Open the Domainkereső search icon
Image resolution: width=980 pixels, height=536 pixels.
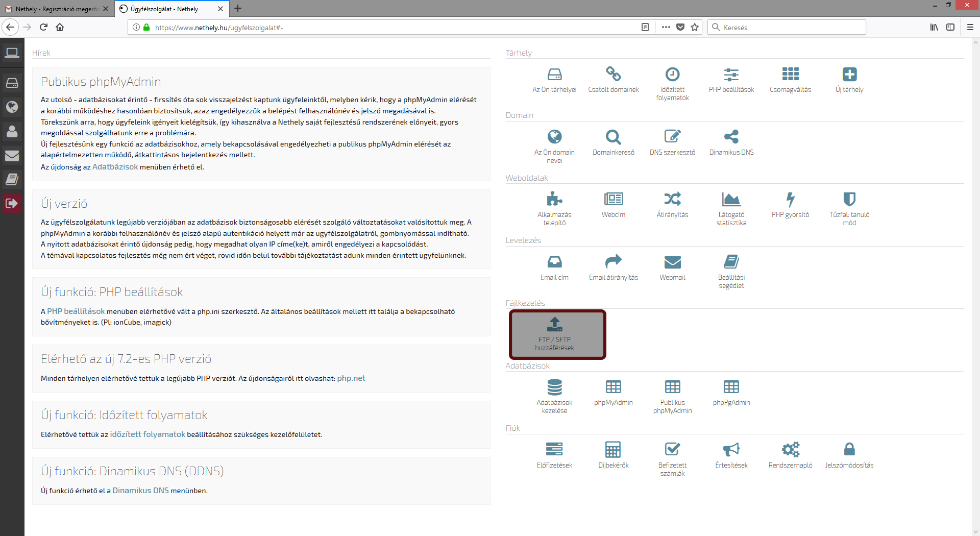click(x=613, y=137)
